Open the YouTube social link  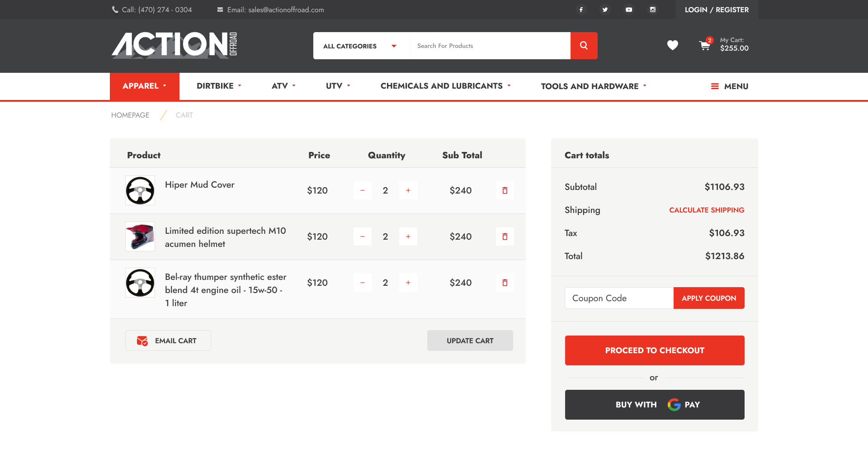pyautogui.click(x=629, y=9)
